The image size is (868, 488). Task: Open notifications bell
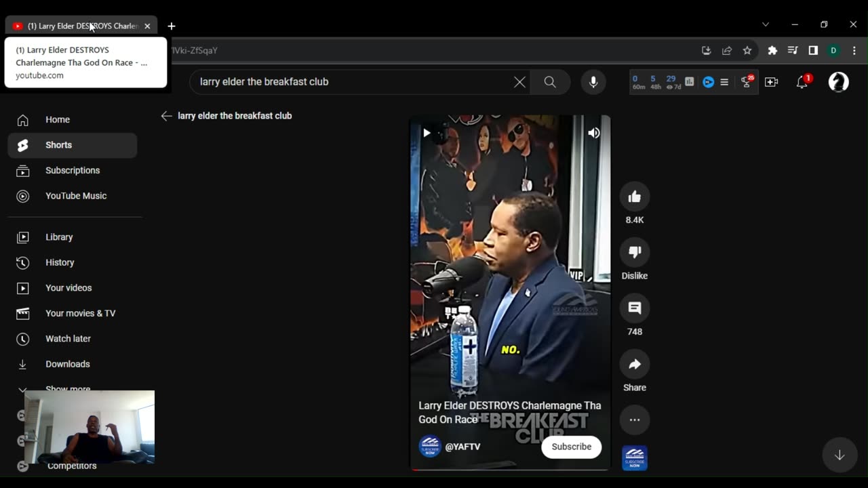(802, 82)
